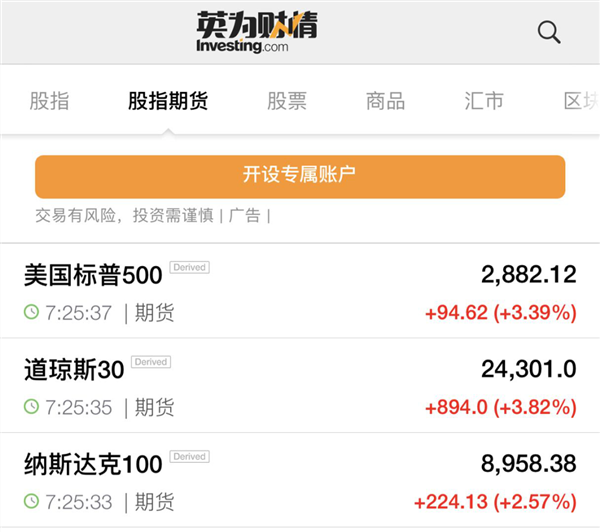Switch to the 股票 tab
The image size is (600, 532).
tap(287, 101)
